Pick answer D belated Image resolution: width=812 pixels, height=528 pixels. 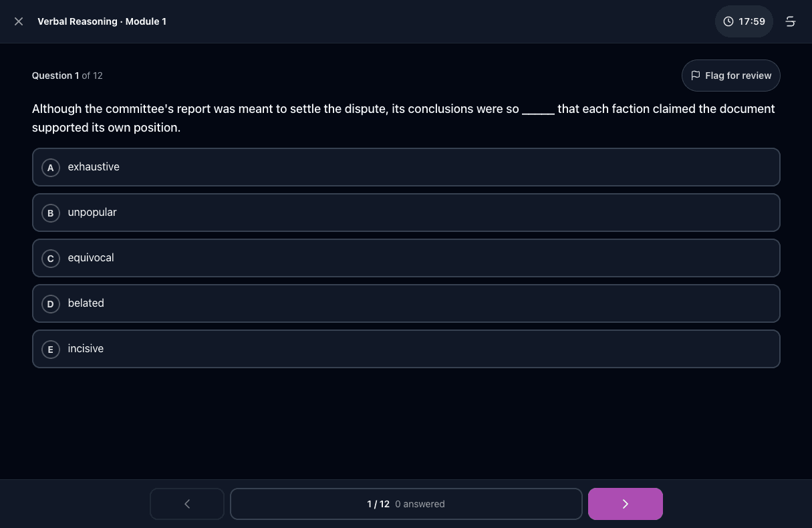(x=406, y=303)
